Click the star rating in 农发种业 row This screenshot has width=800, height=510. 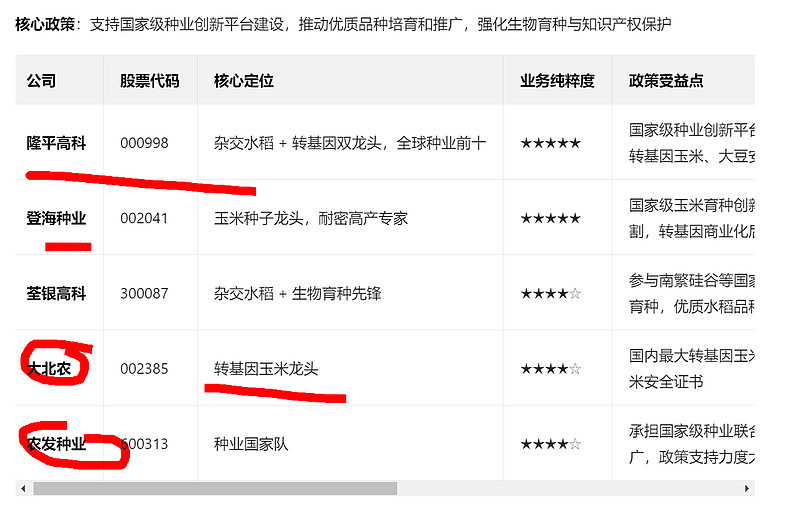tap(551, 444)
